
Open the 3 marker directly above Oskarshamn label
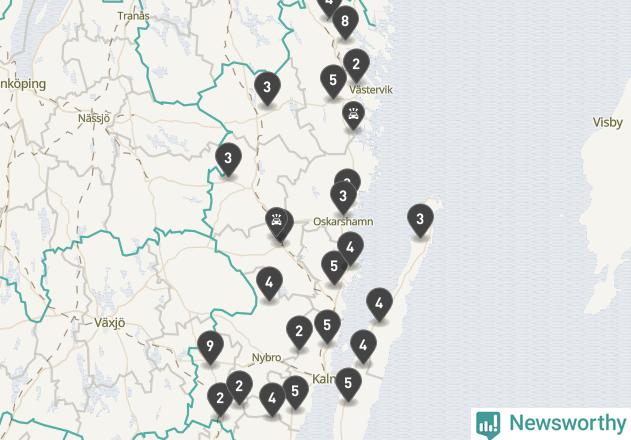coord(343,197)
